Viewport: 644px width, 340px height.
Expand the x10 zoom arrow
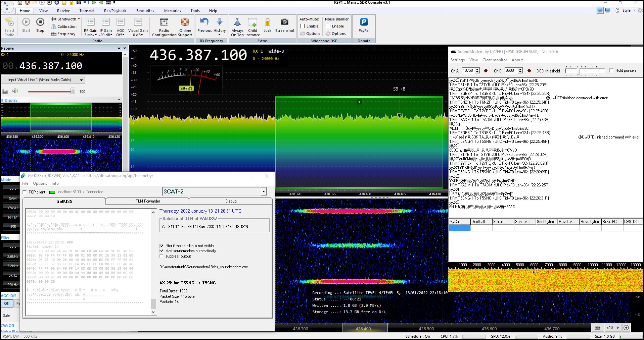click(x=618, y=328)
